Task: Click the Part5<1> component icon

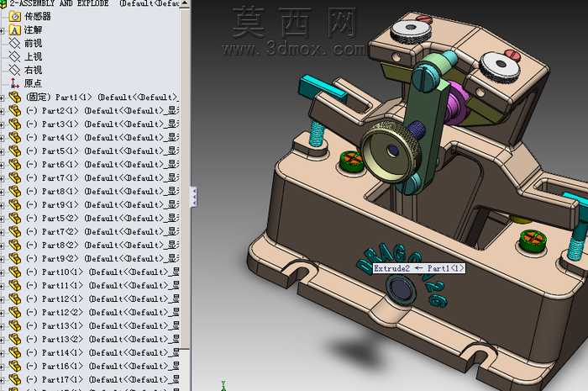Action: click(x=15, y=151)
